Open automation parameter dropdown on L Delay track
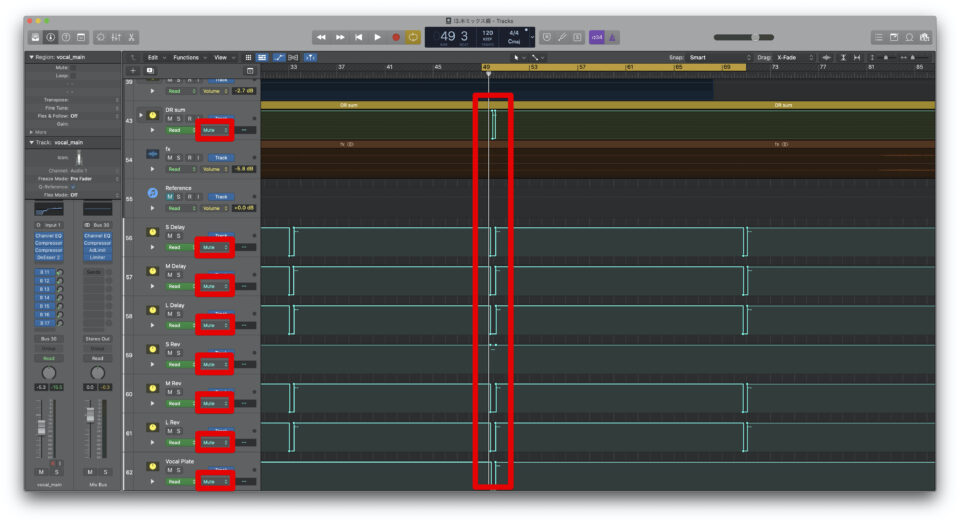Image resolution: width=960 pixels, height=523 pixels. pos(215,325)
